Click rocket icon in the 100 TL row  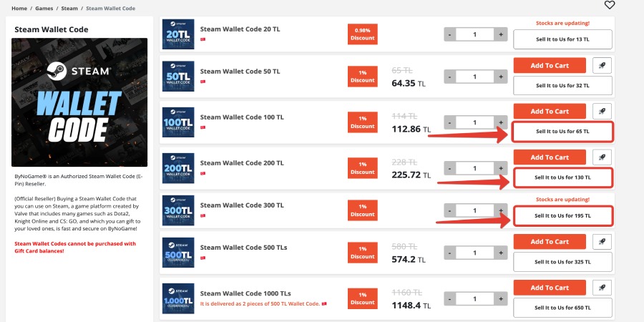602,111
